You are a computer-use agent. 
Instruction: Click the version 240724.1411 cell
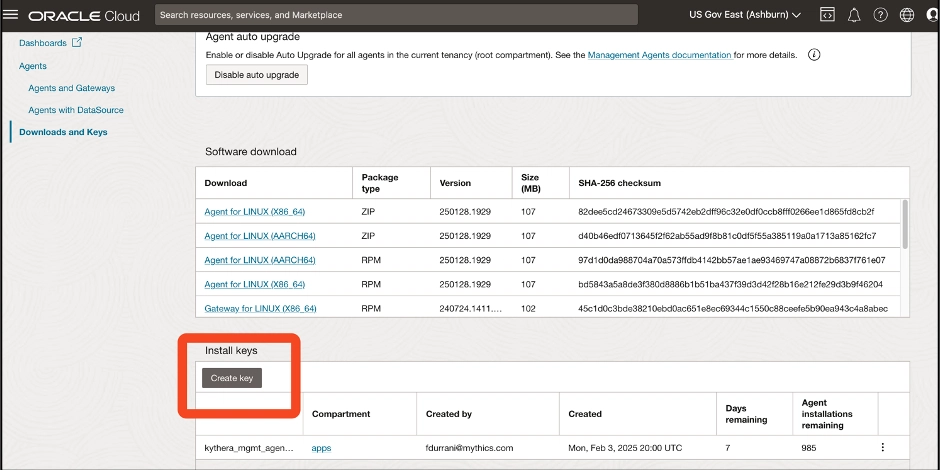pos(471,309)
